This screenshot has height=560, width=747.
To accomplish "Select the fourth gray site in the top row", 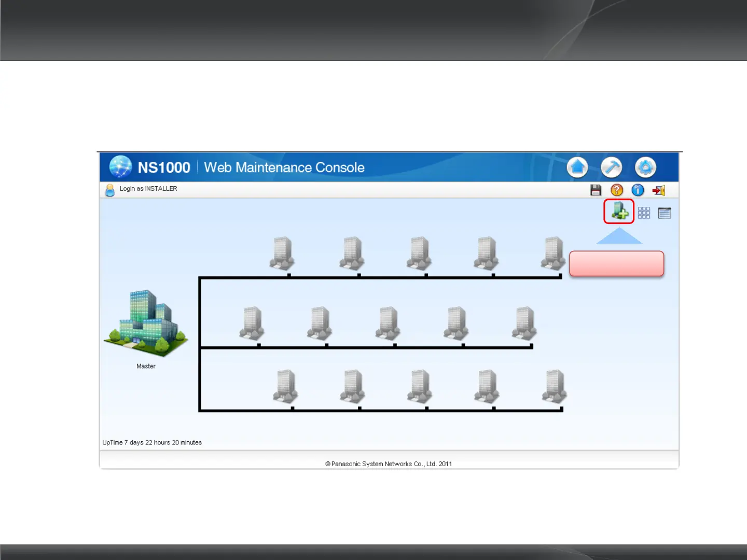I will point(487,254).
